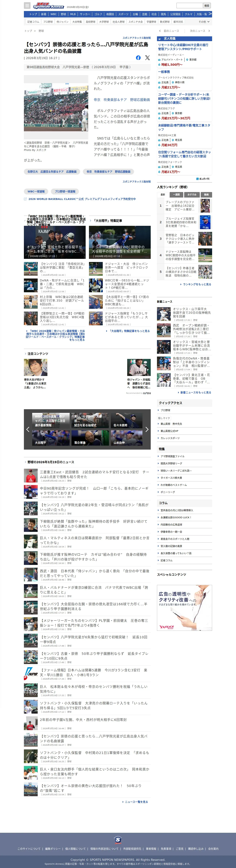Click the Sponichi Annex logo

point(49,6)
